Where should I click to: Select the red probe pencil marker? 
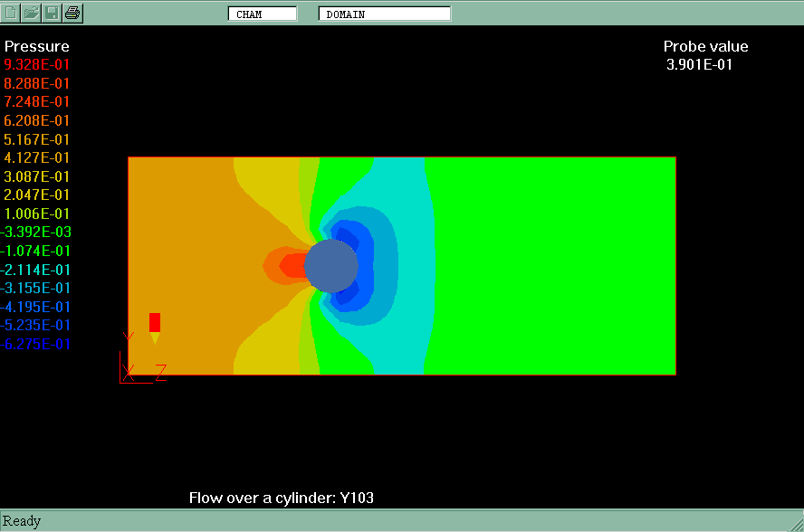click(x=155, y=326)
